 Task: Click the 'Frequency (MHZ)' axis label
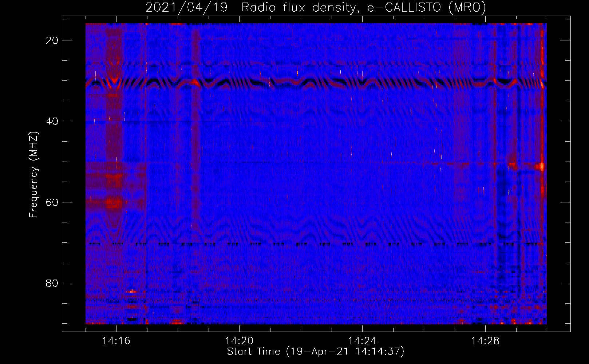(33, 175)
